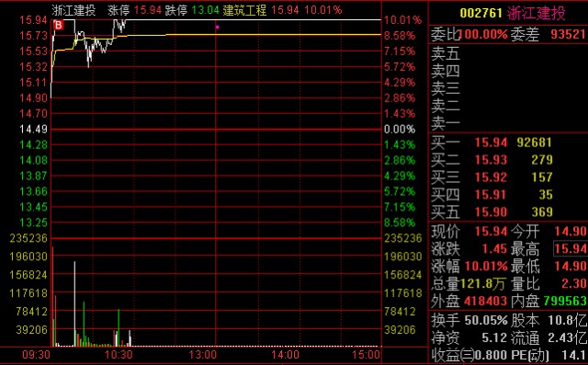Select the 卖三 row label

point(445,88)
